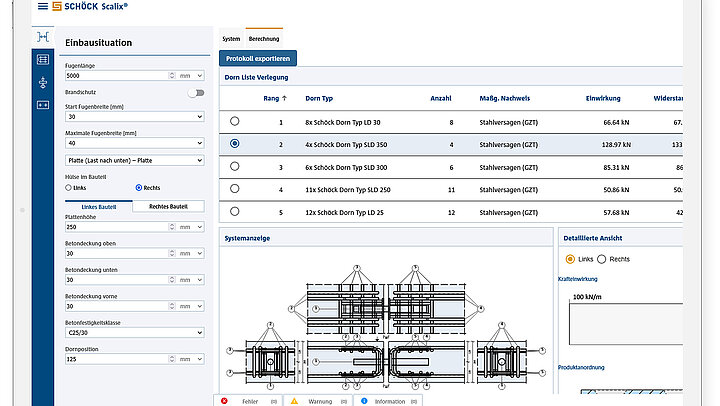The image size is (720, 406).
Task: Sort by Maßg. Nachweis column
Action: pos(505,98)
